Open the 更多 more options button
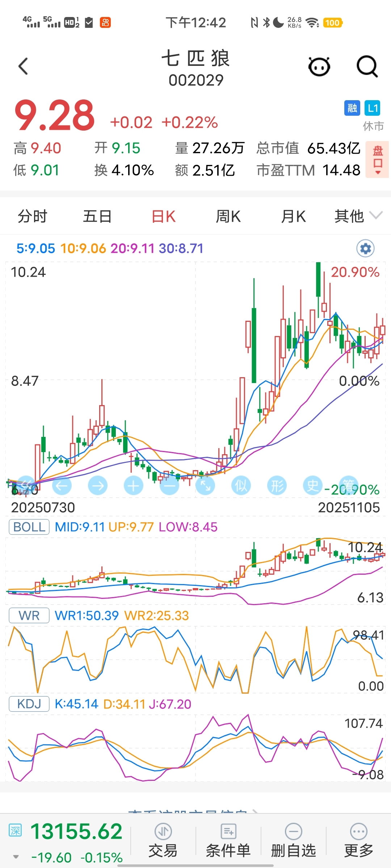This screenshot has width=391, height=868. click(x=359, y=840)
